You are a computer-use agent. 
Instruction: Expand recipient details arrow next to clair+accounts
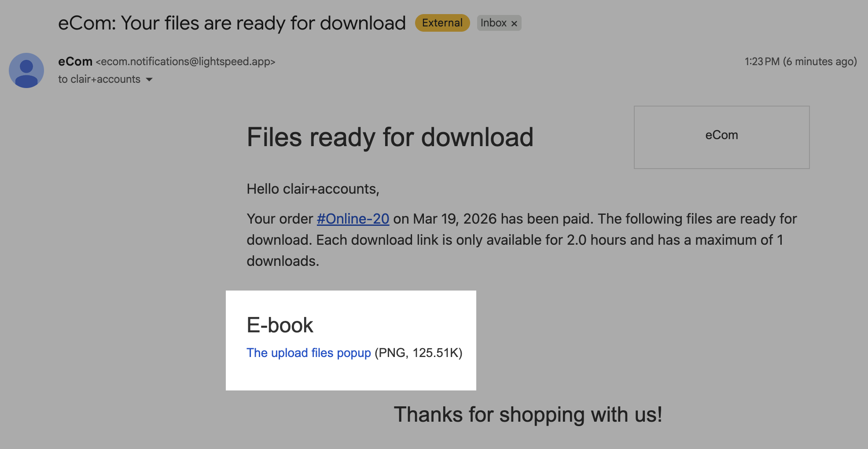click(x=149, y=80)
